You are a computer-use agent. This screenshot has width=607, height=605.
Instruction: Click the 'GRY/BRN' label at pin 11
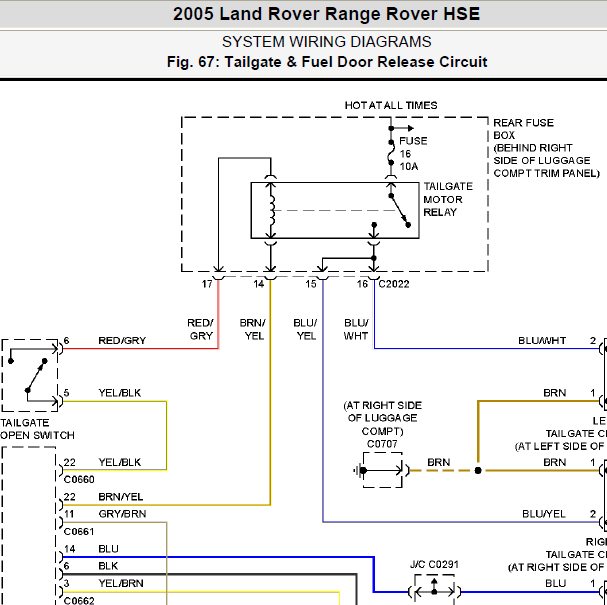122,514
